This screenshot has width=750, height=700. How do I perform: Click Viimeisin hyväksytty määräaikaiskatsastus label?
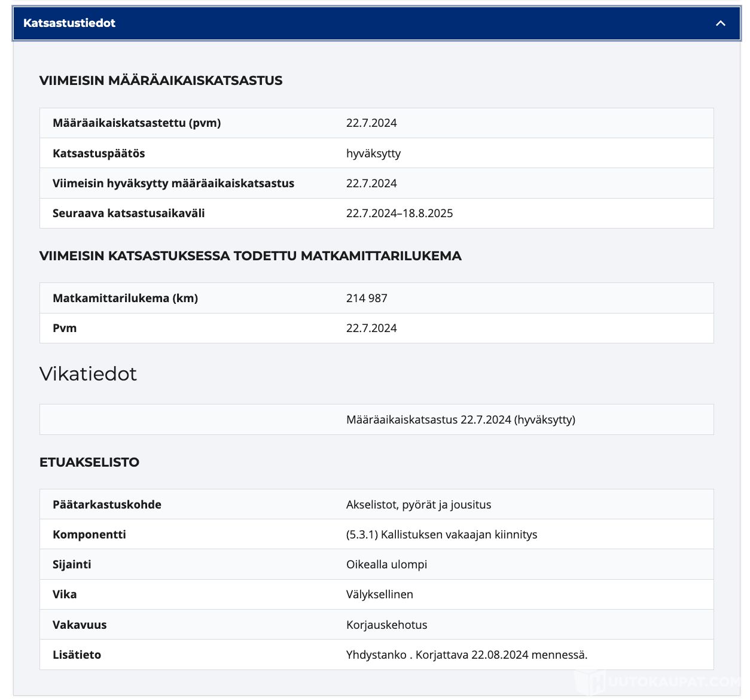[173, 184]
